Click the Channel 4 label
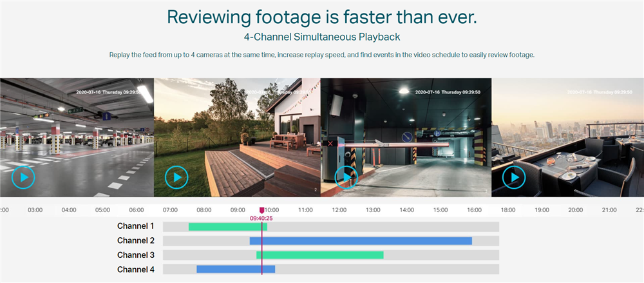Viewport: 644px width, 283px height. pyautogui.click(x=135, y=270)
